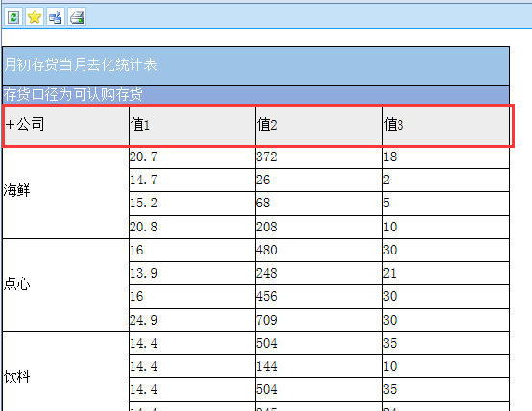Select the 值1 column header
532x411 pixels.
(192, 125)
